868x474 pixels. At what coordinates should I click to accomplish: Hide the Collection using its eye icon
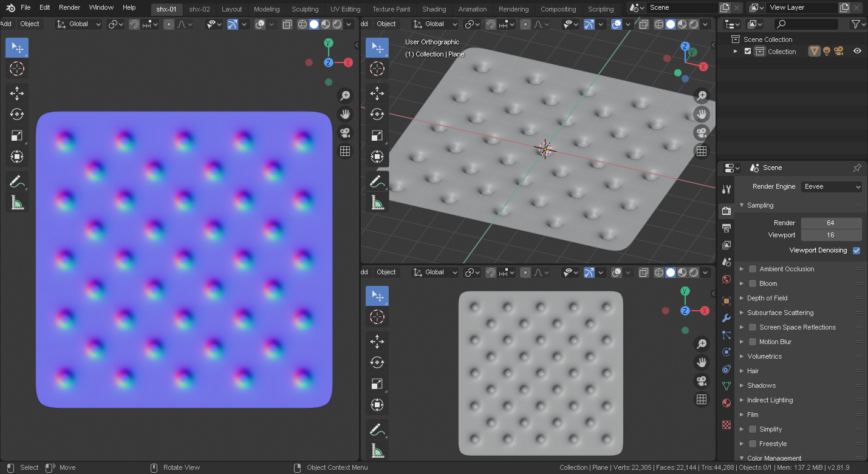[x=857, y=52]
